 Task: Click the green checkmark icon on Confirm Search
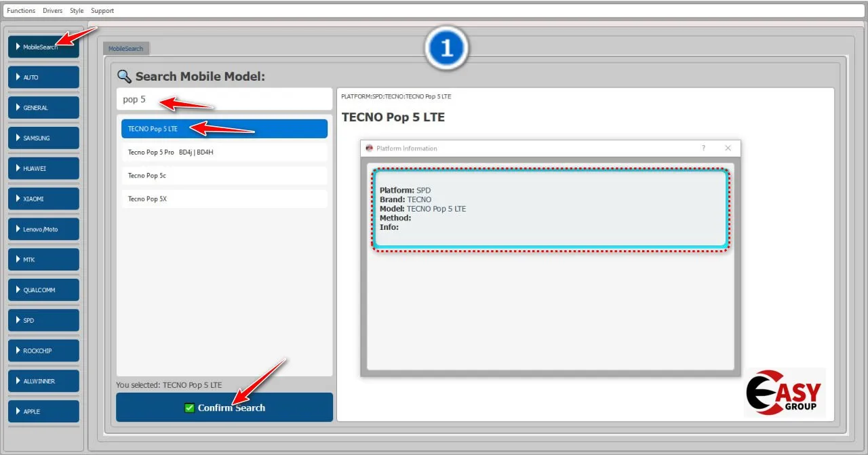[x=190, y=408]
